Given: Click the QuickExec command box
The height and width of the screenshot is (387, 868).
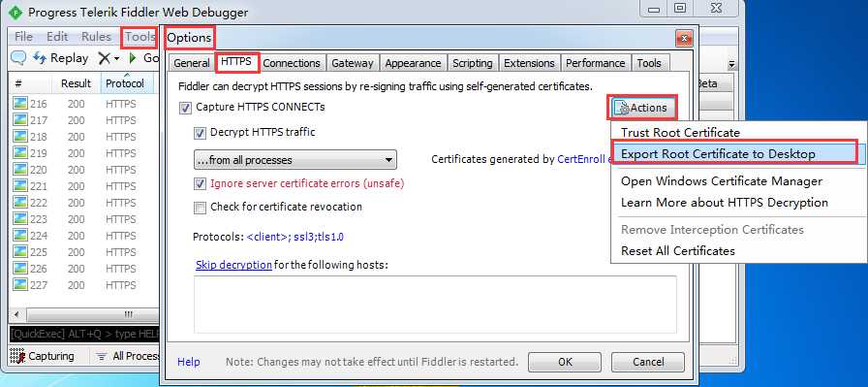Looking at the screenshot, I should (x=84, y=334).
